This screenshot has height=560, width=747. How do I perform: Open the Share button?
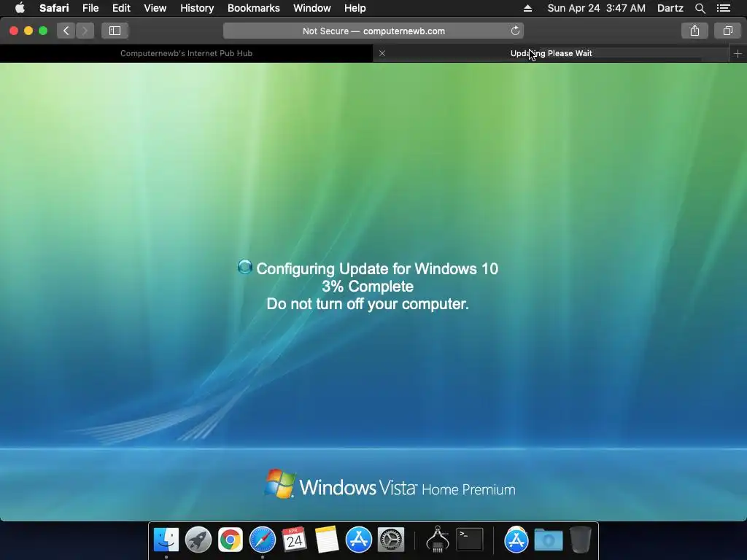tap(694, 31)
